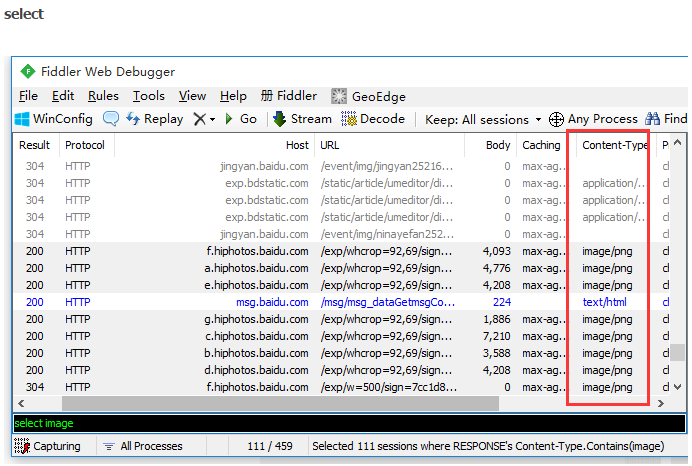Open the Tools menu
The height and width of the screenshot is (466, 692).
[x=149, y=96]
